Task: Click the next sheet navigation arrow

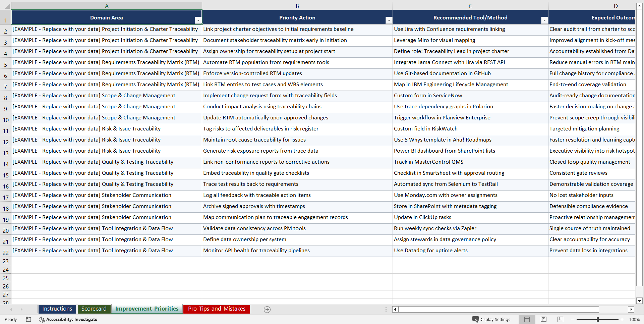Action: tap(21, 309)
